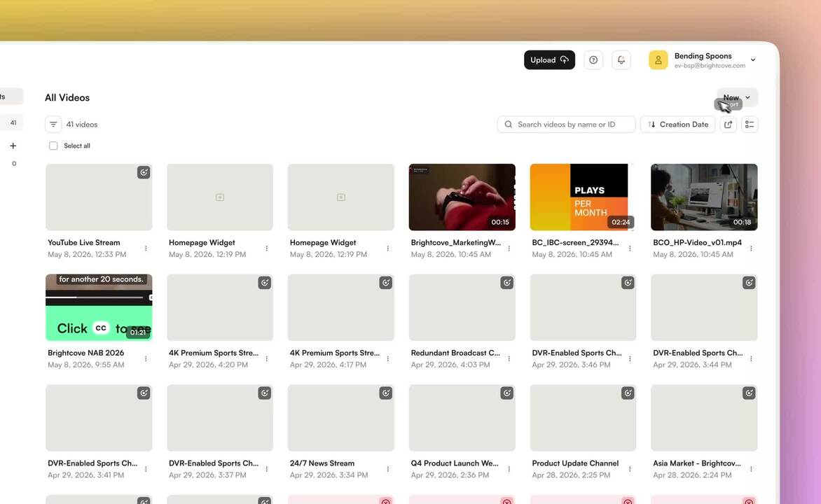Expand the New dropdown button
This screenshot has width=821, height=504.
coord(737,97)
